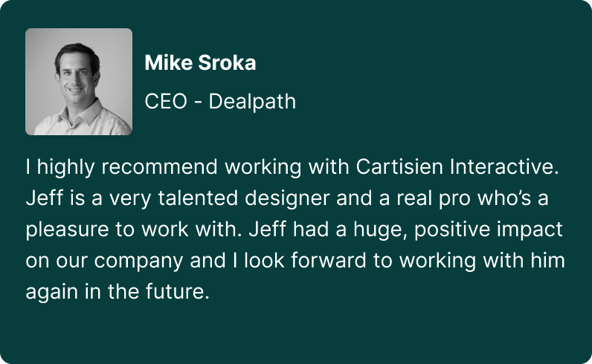Select the words "huge, positive impact"
This screenshot has height=364, width=592.
tap(458, 230)
